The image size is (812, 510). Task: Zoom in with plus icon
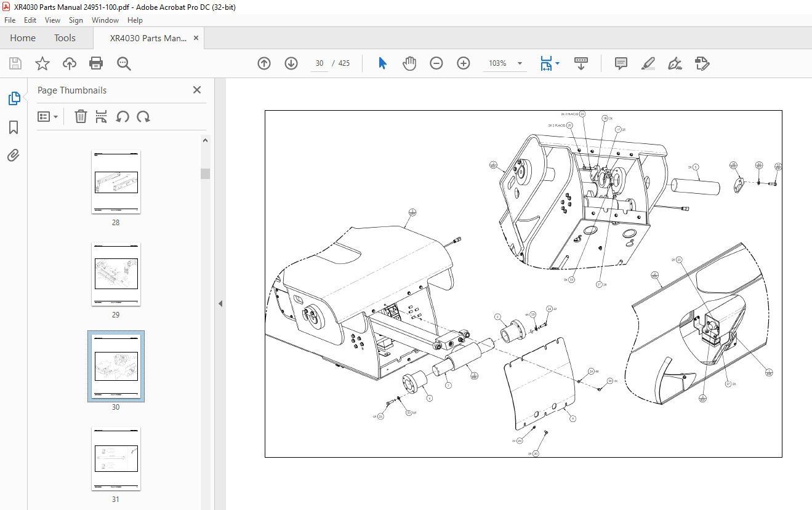coord(464,63)
